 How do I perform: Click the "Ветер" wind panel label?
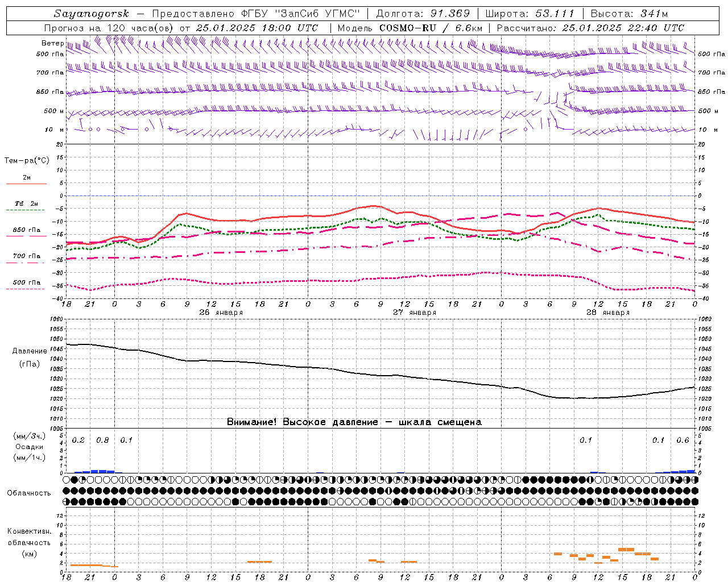click(x=52, y=43)
